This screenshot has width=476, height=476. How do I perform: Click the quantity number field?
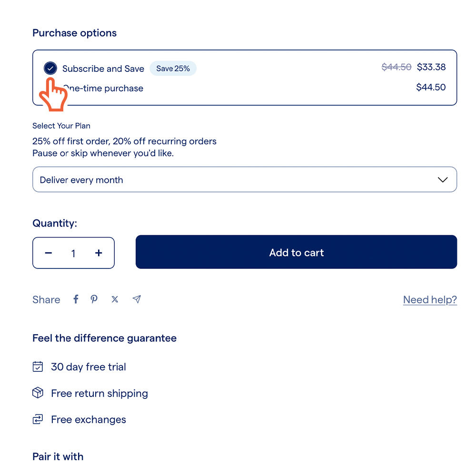tap(73, 253)
